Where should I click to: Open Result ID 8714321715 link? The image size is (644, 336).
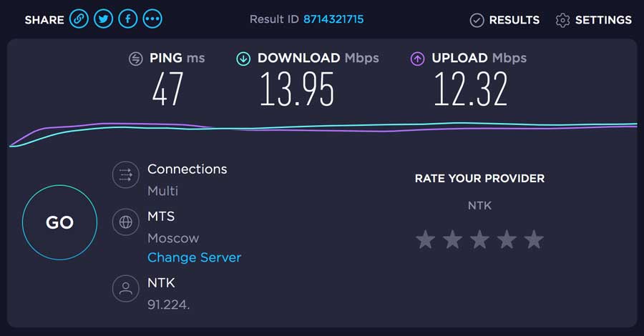pos(333,19)
